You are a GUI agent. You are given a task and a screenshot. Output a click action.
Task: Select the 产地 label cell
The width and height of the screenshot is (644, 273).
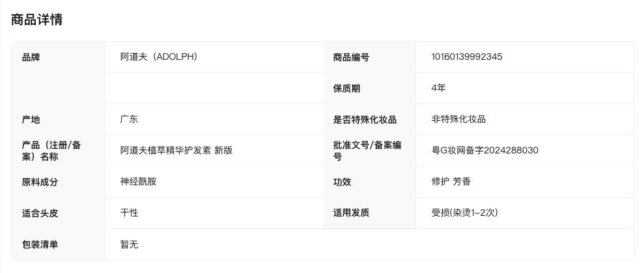(31, 120)
